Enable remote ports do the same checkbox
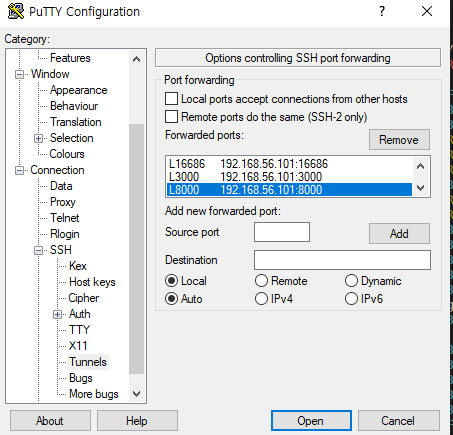Image resolution: width=453 pixels, height=435 pixels. click(171, 117)
